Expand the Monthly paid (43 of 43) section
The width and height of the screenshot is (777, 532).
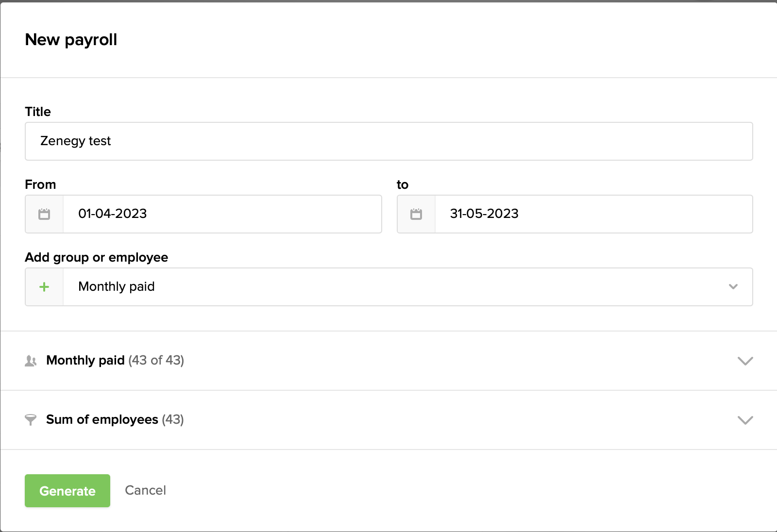[x=744, y=361]
